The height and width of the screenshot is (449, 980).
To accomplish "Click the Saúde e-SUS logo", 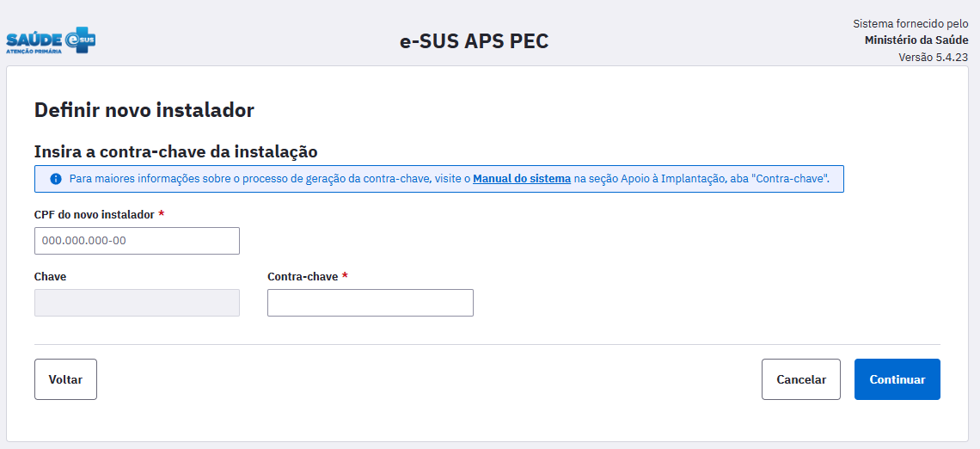I will click(51, 40).
